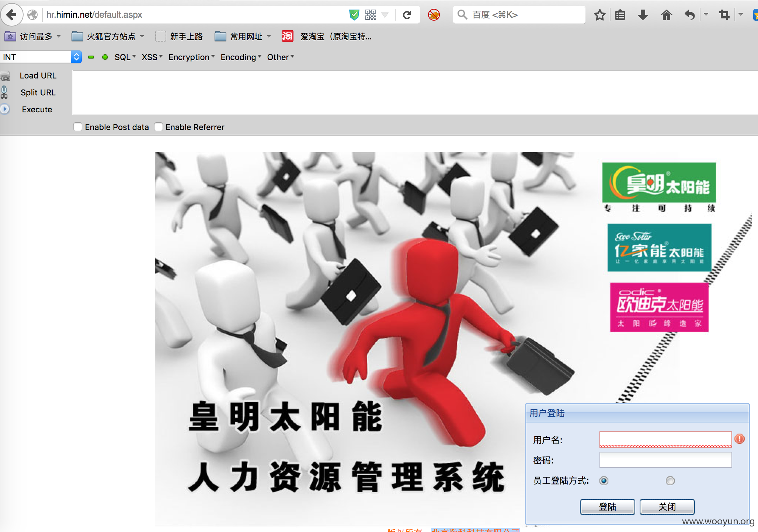The image size is (758, 532).
Task: Click the Split URL scissors icon
Action: pos(4,92)
